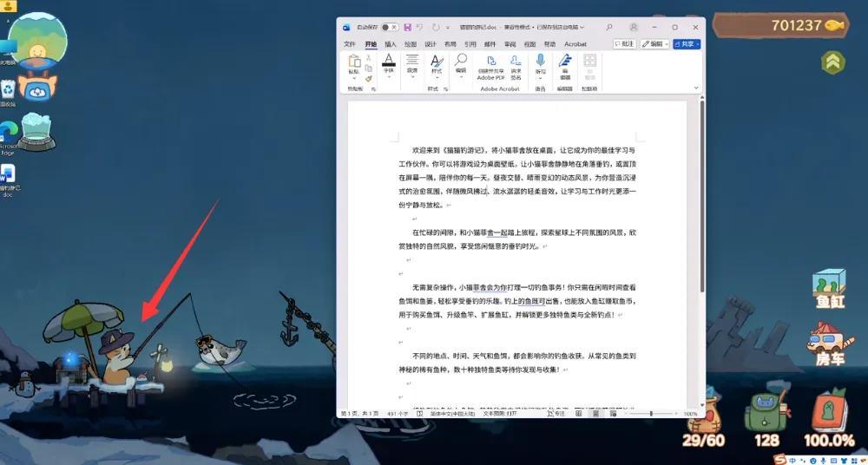The image size is (868, 465).
Task: Select the Format Painter brush icon
Action: 369,78
